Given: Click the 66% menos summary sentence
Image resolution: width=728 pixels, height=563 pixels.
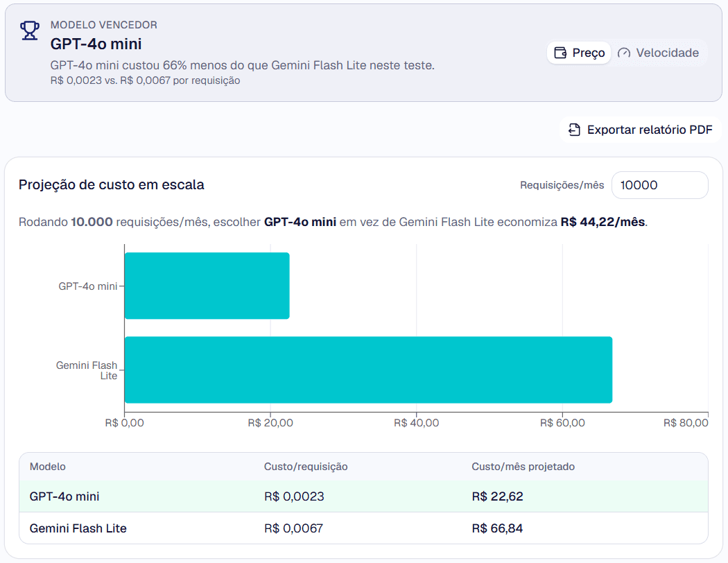Looking at the screenshot, I should pos(243,65).
